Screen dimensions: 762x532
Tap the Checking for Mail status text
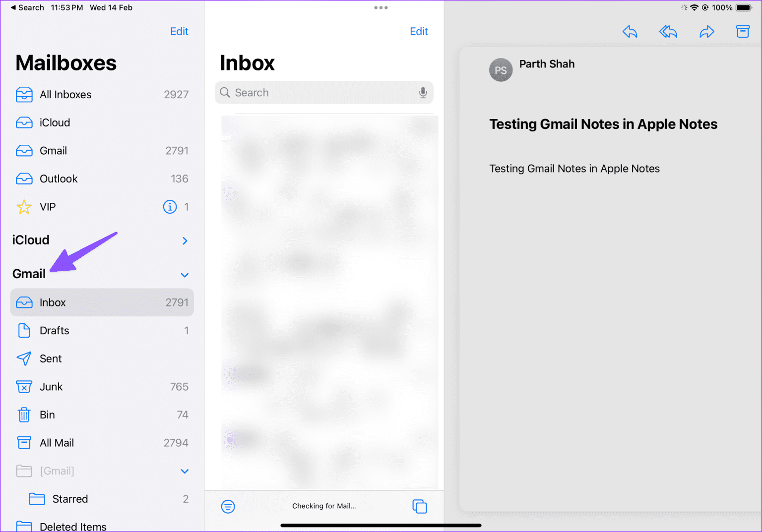(324, 506)
